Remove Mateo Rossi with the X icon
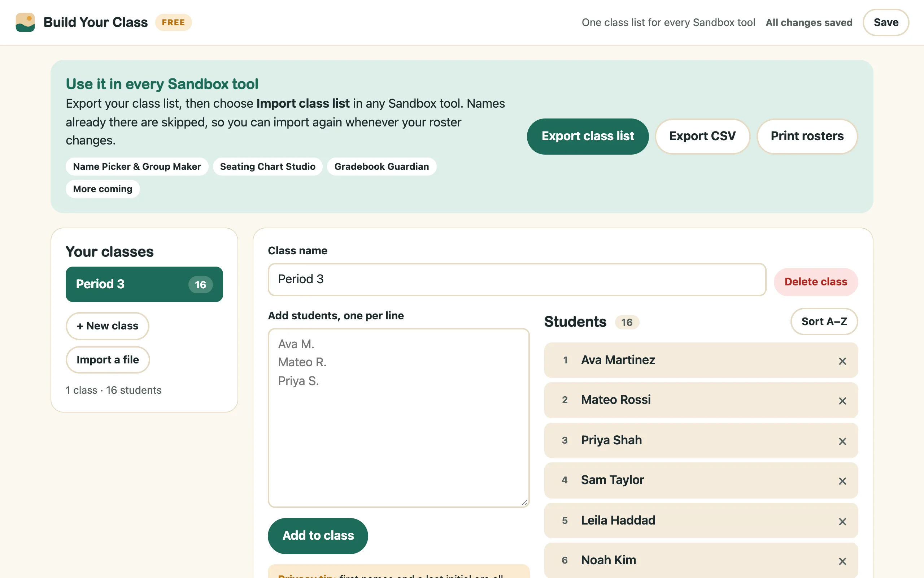Image resolution: width=924 pixels, height=578 pixels. point(842,401)
